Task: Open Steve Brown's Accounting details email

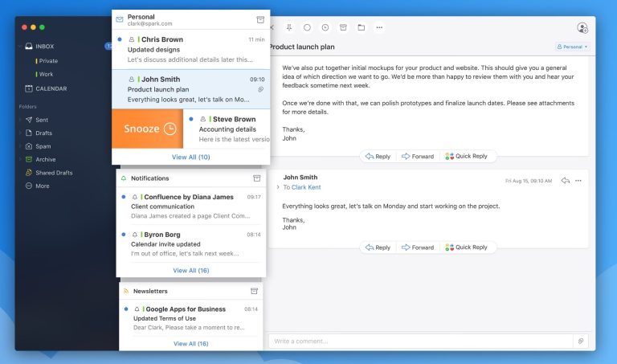Action: click(x=227, y=129)
